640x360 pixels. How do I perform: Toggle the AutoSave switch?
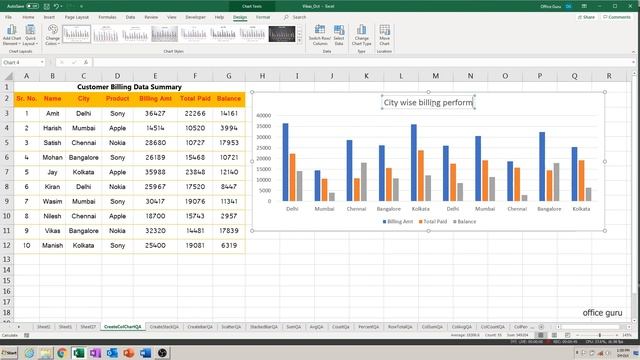pyautogui.click(x=32, y=6)
